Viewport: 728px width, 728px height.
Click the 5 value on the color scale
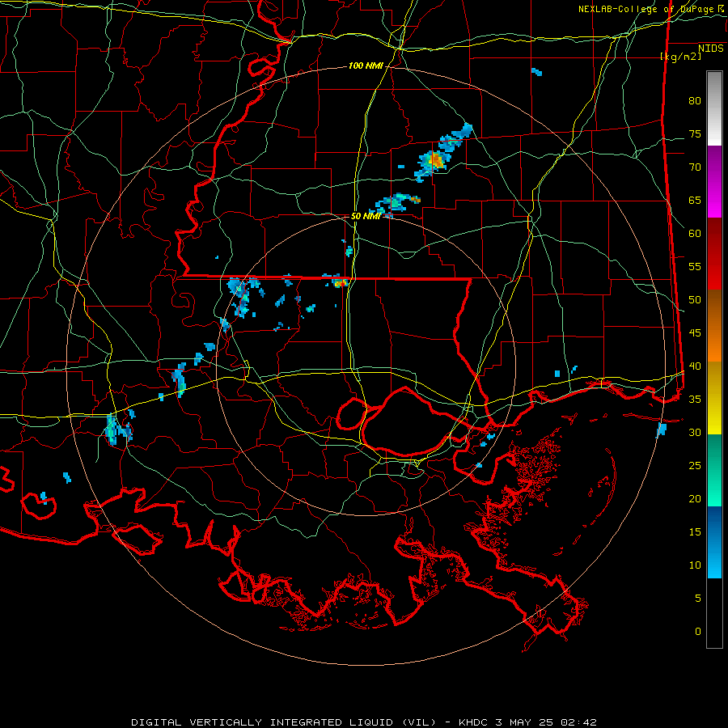[698, 599]
